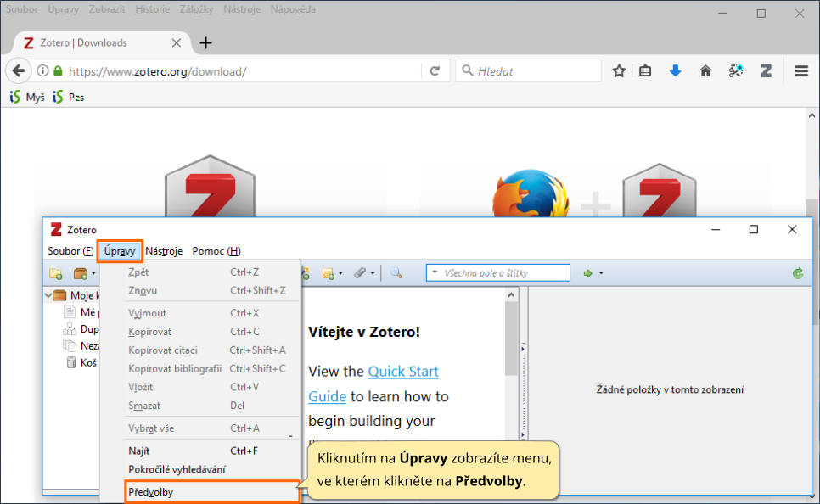Open the attachment paperclip dropdown arrow
The width and height of the screenshot is (820, 504).
coord(373,273)
